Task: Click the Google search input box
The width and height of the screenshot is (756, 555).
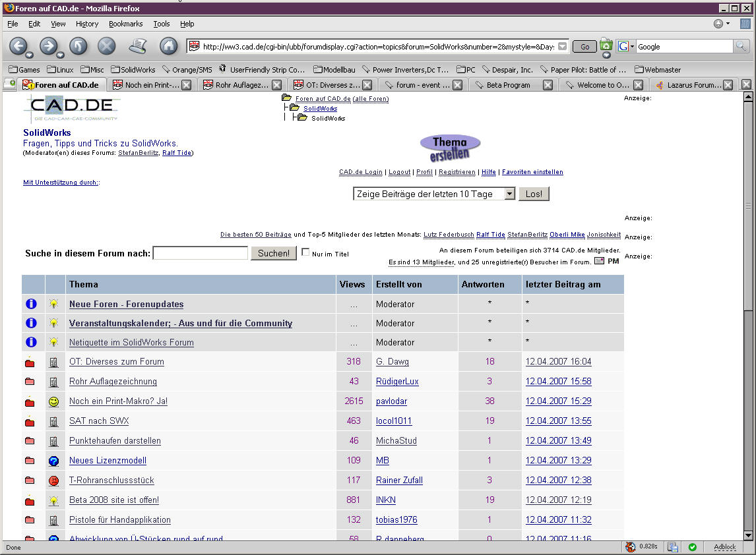Action: [685, 47]
